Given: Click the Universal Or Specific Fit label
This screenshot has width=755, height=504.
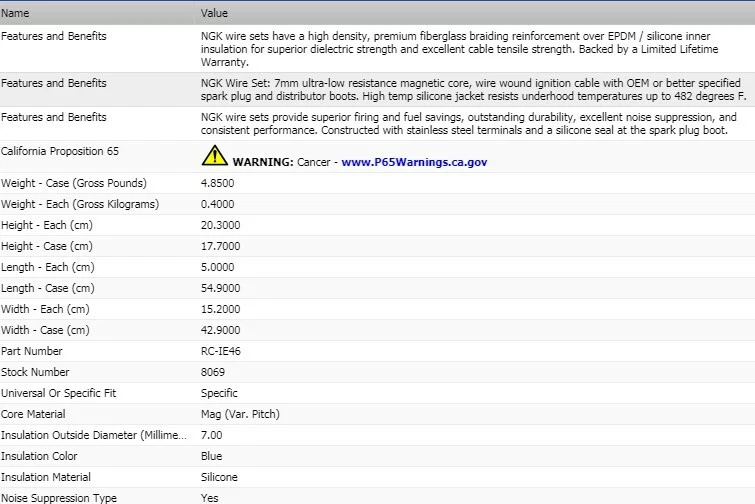Looking at the screenshot, I should [58, 393].
